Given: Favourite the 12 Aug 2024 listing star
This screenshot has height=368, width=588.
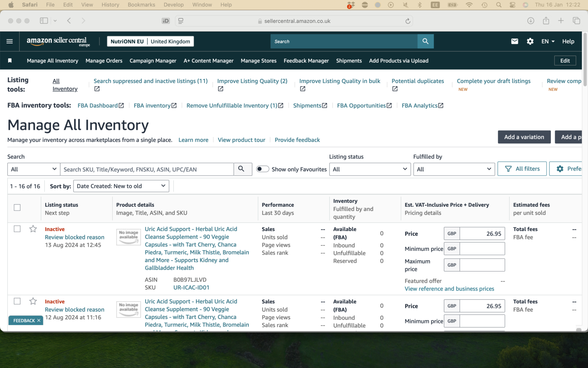Looking at the screenshot, I should coord(33,301).
